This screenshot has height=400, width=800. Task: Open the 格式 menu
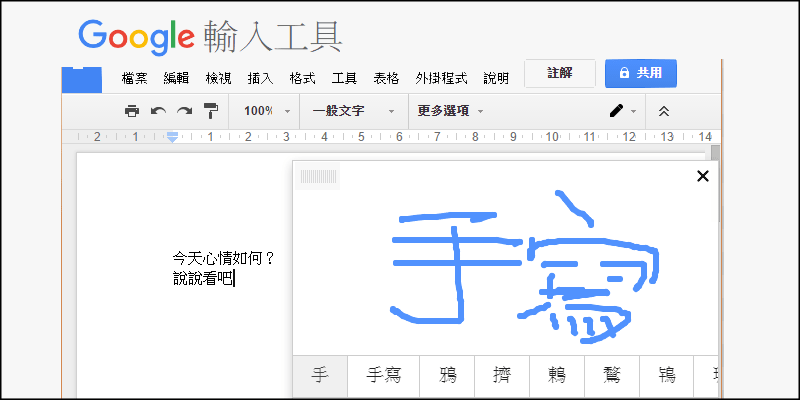pyautogui.click(x=302, y=78)
